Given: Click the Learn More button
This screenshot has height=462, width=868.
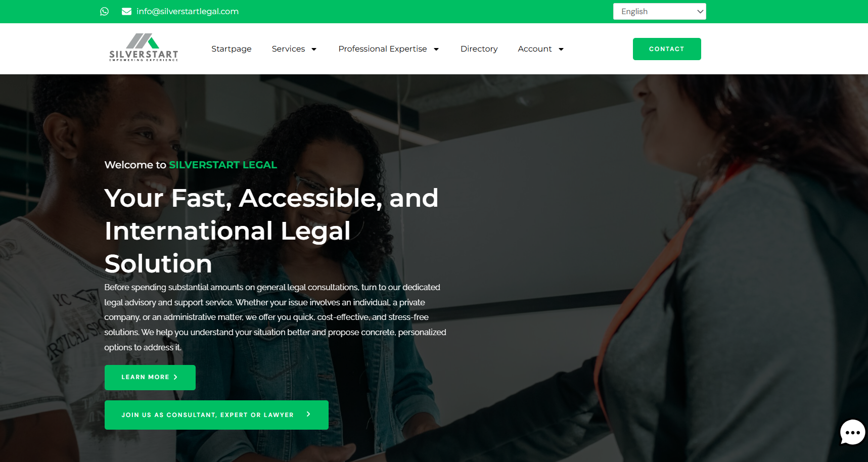Looking at the screenshot, I should 150,377.
